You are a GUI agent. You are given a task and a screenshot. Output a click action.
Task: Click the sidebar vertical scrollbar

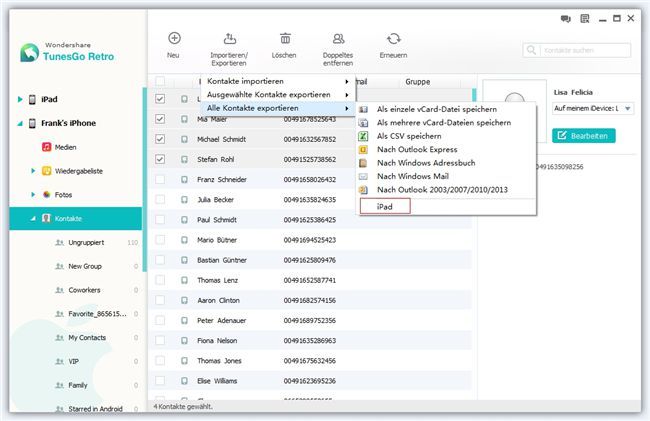145,179
